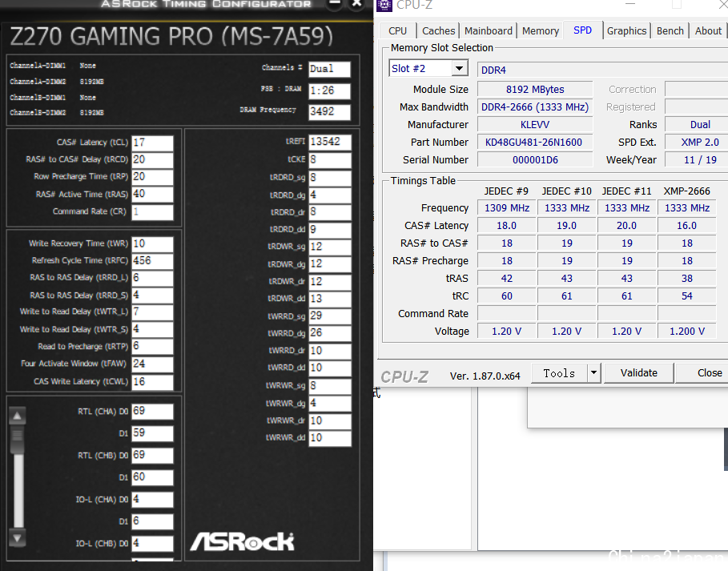
Task: Click the Module Size value 8192 MBytes
Action: tap(535, 89)
